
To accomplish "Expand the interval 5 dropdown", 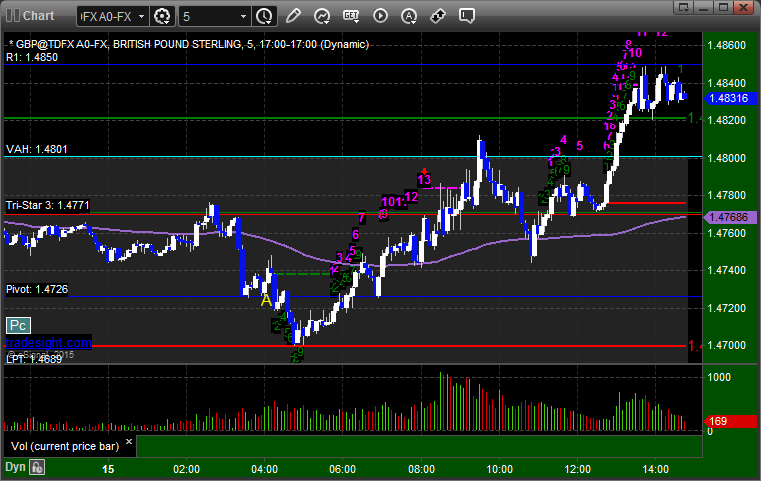I will pyautogui.click(x=244, y=17).
